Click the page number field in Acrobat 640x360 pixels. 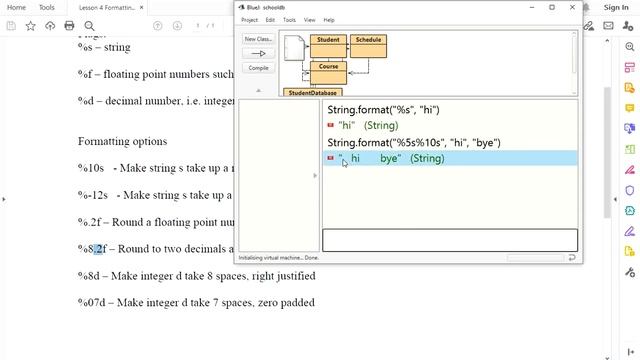click(198, 26)
